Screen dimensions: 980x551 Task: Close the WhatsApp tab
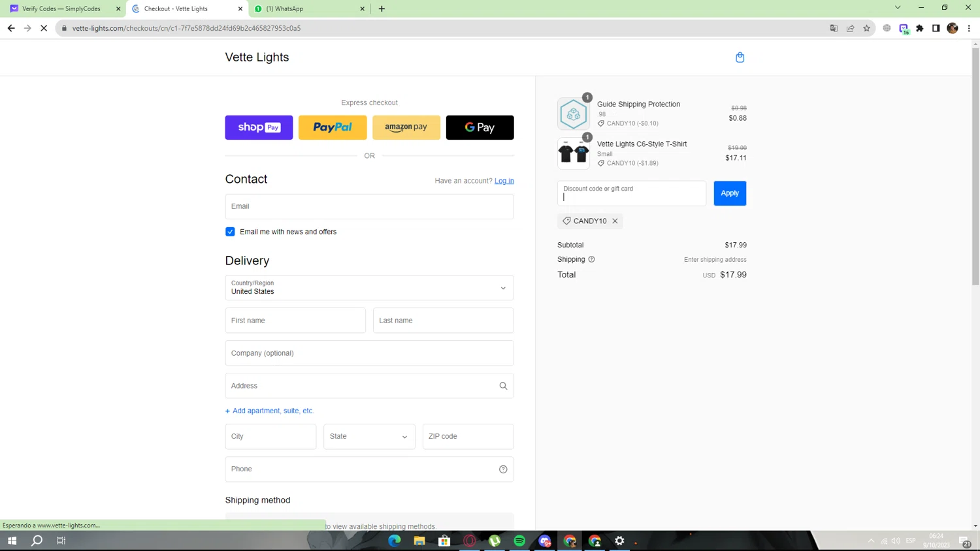coord(362,8)
